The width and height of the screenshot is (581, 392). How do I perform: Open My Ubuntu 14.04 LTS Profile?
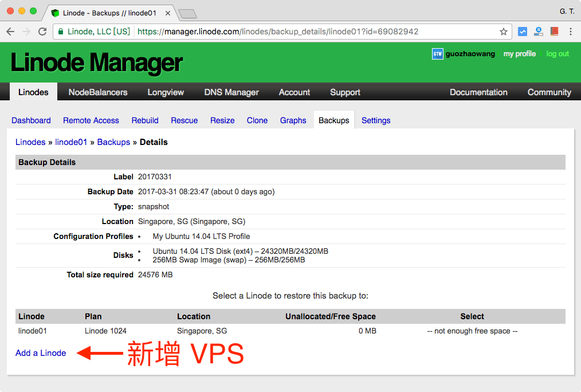201,236
